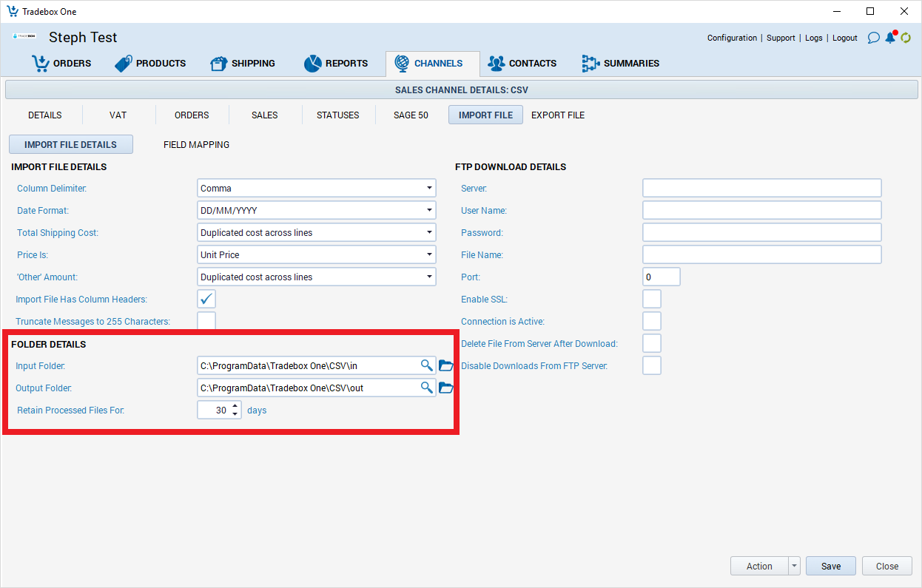Image resolution: width=922 pixels, height=588 pixels.
Task: Open the Contacts main tab
Action: (x=522, y=64)
